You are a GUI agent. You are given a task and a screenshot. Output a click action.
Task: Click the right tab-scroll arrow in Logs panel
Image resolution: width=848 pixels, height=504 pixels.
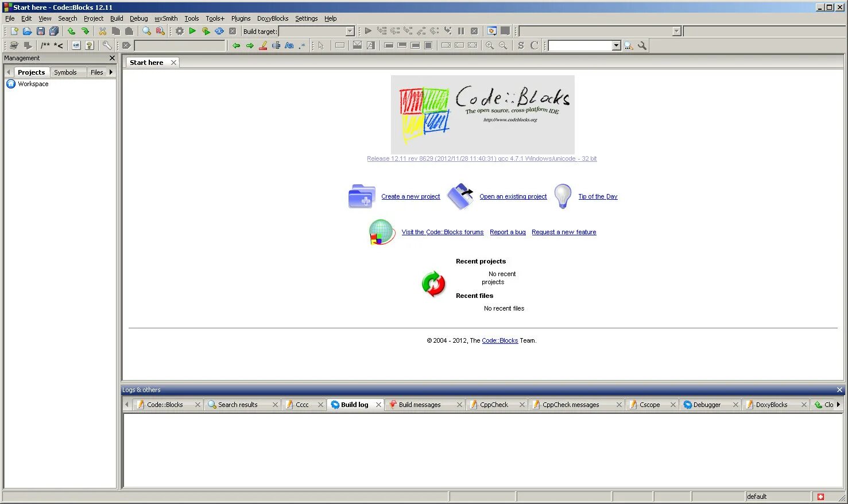pos(838,404)
